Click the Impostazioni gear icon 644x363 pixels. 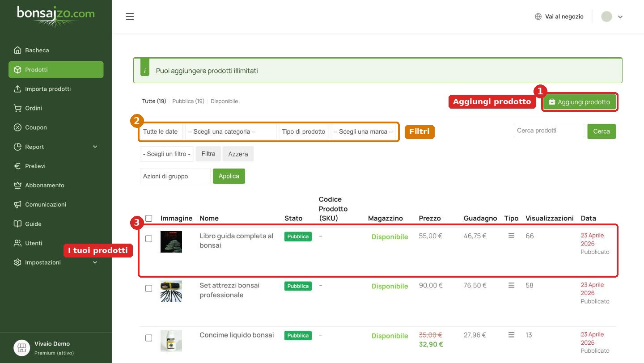coord(17,262)
